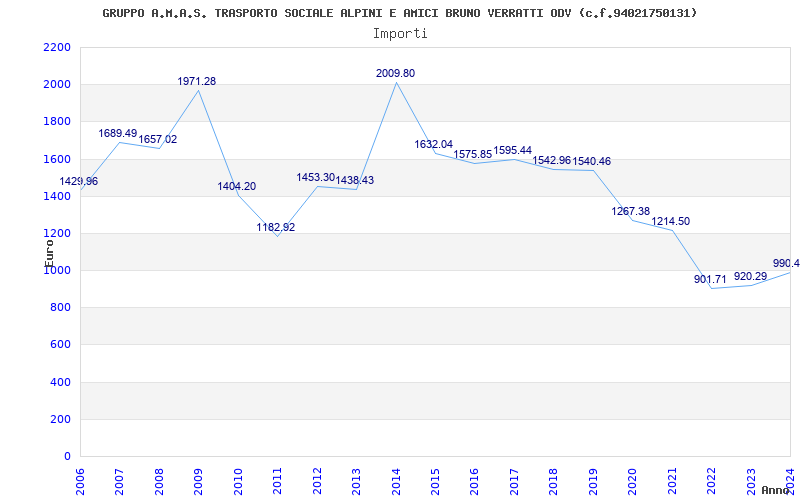Click the Importi subtitle

[x=400, y=34]
